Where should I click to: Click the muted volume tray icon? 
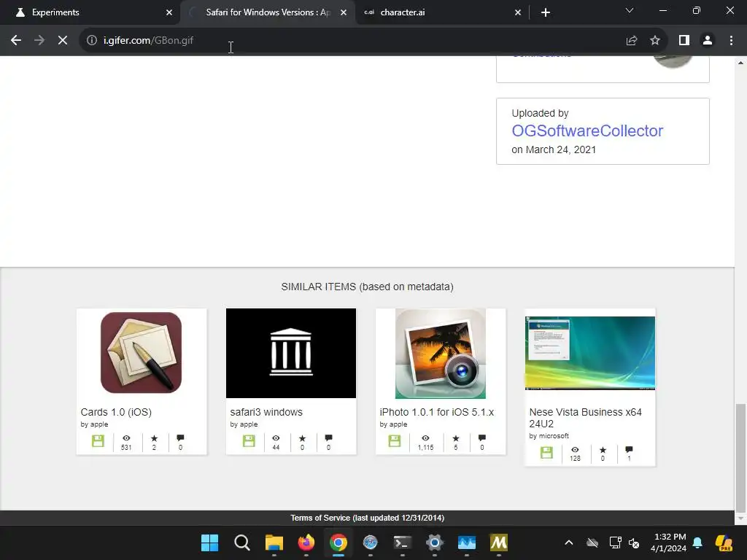634,542
